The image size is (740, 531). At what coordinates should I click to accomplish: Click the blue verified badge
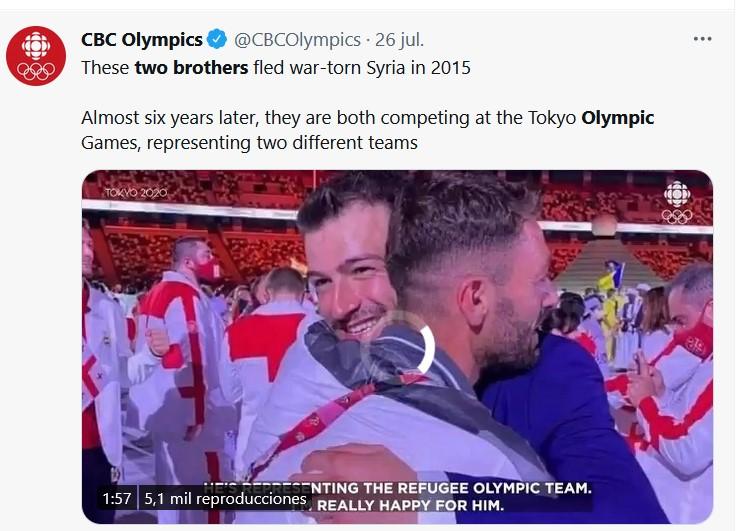[217, 40]
